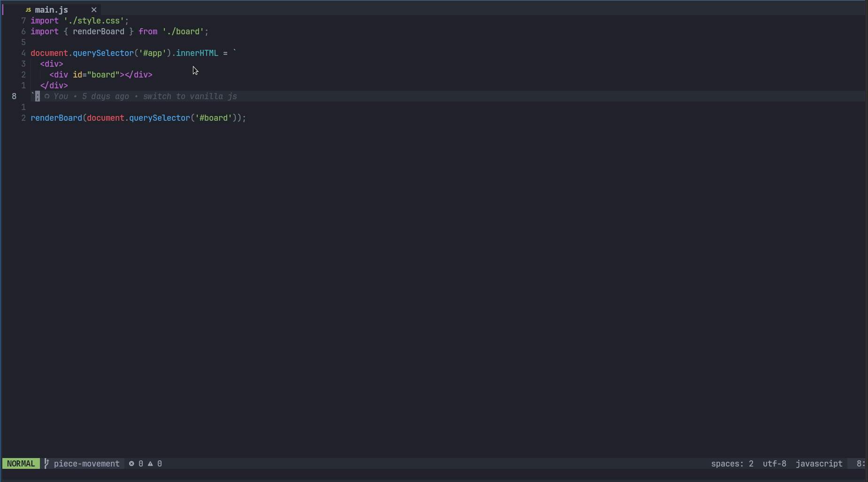Image resolution: width=868 pixels, height=482 pixels.
Task: Click the spaces: 2 indentation setting
Action: pyautogui.click(x=732, y=464)
